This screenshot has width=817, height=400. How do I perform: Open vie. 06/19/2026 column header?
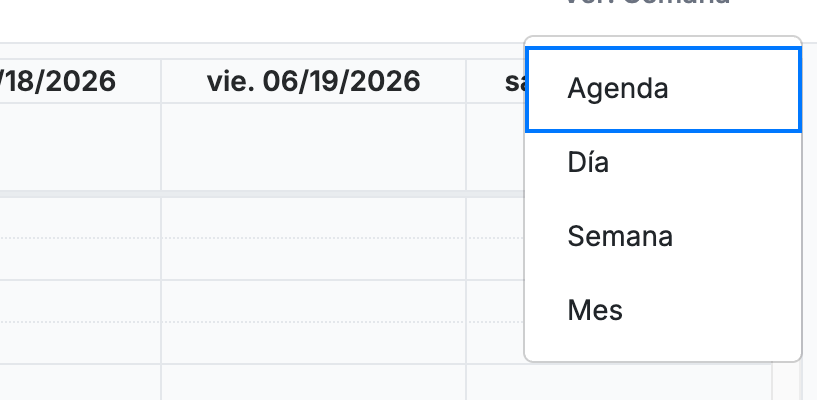point(314,81)
